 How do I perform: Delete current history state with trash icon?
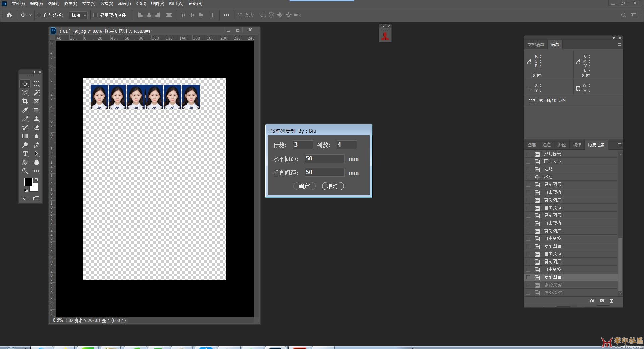pos(611,301)
